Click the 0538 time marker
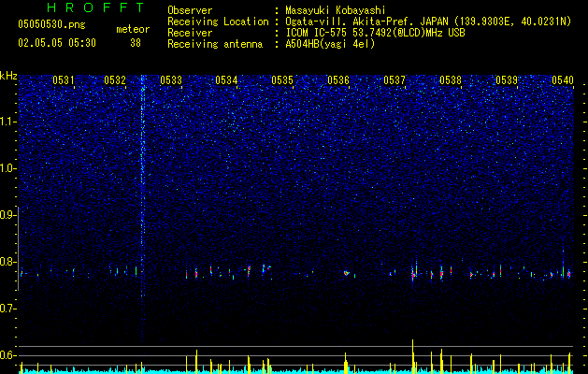 (451, 80)
